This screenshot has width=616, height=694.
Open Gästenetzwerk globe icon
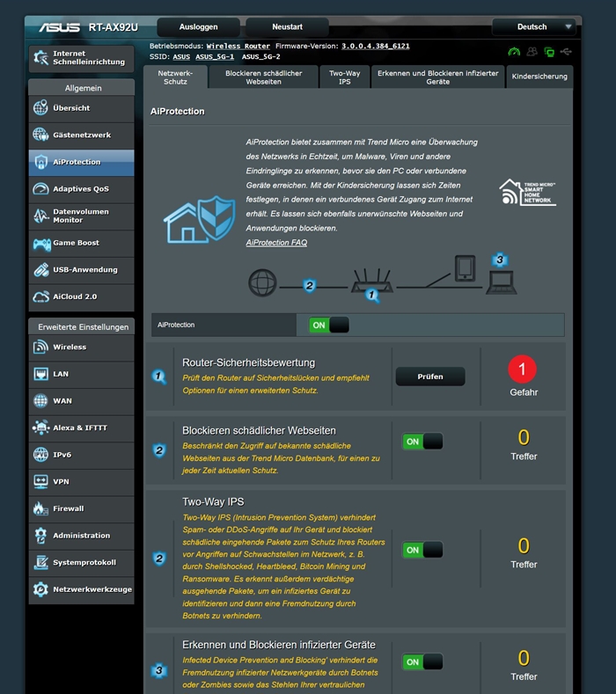(x=40, y=135)
